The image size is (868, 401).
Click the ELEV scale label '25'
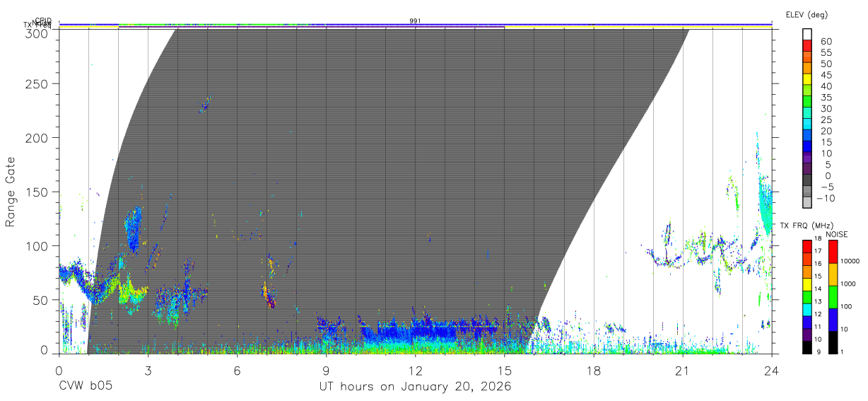point(826,120)
